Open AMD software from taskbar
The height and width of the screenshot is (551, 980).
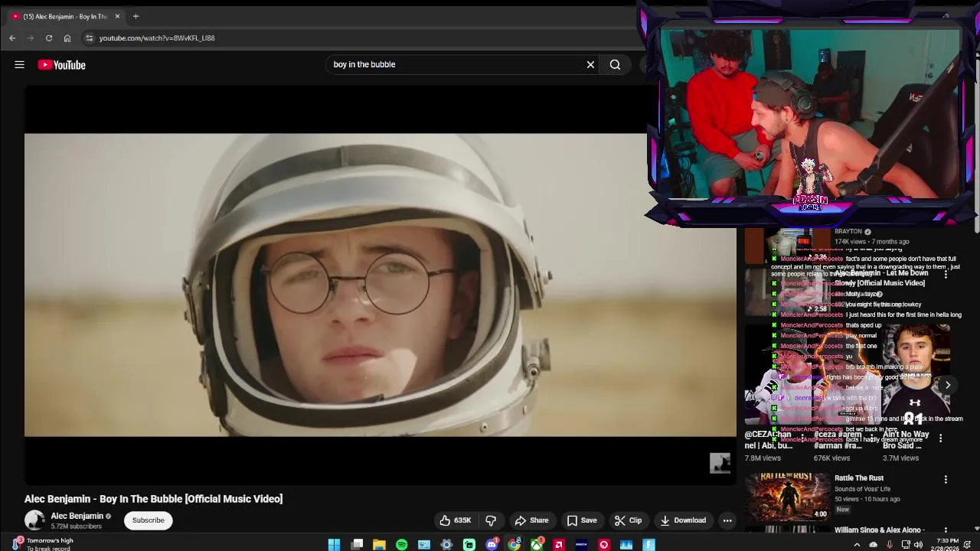tap(559, 545)
